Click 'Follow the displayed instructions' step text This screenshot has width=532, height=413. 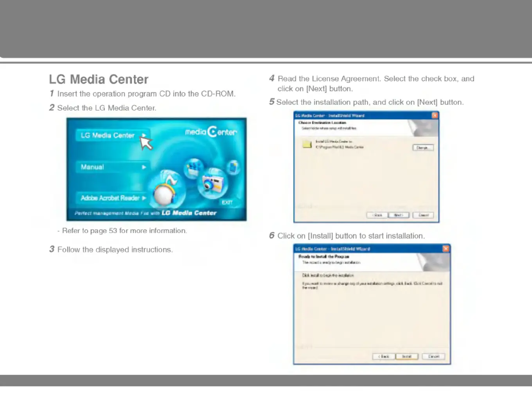point(115,250)
